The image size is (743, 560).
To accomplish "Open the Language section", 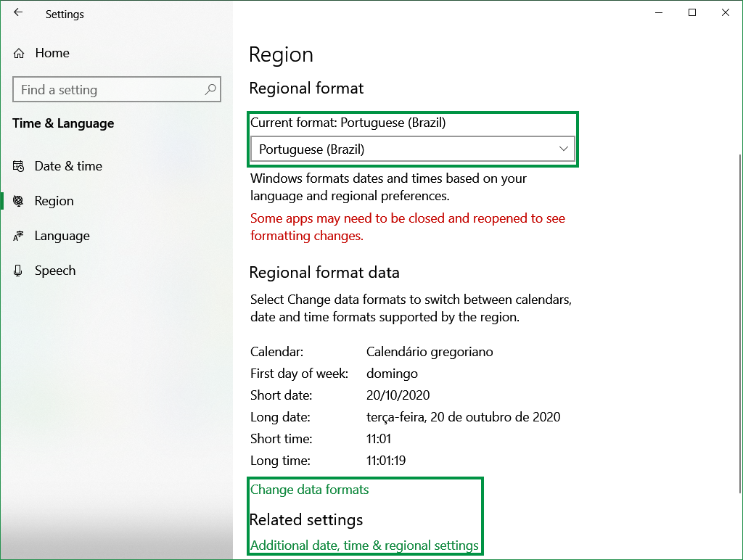I will coord(62,236).
